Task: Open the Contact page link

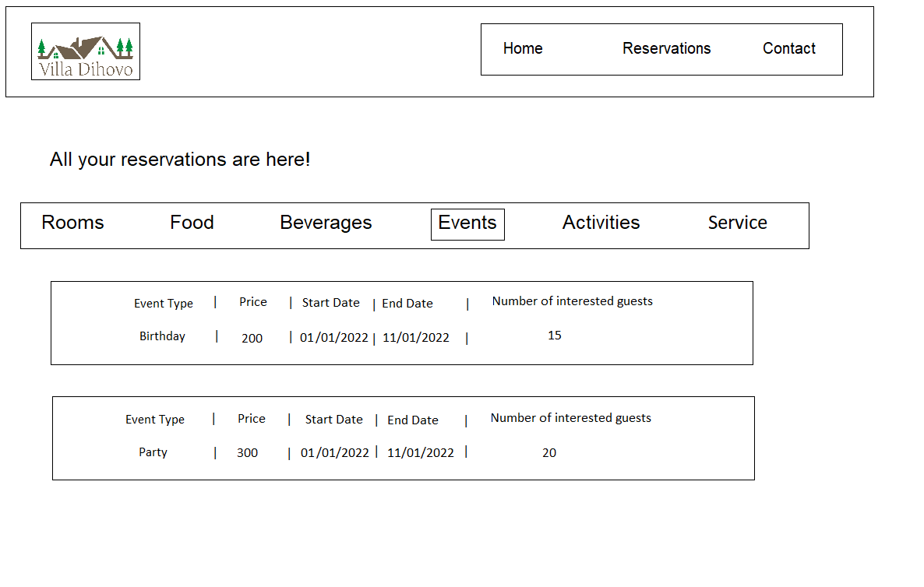Action: point(788,48)
